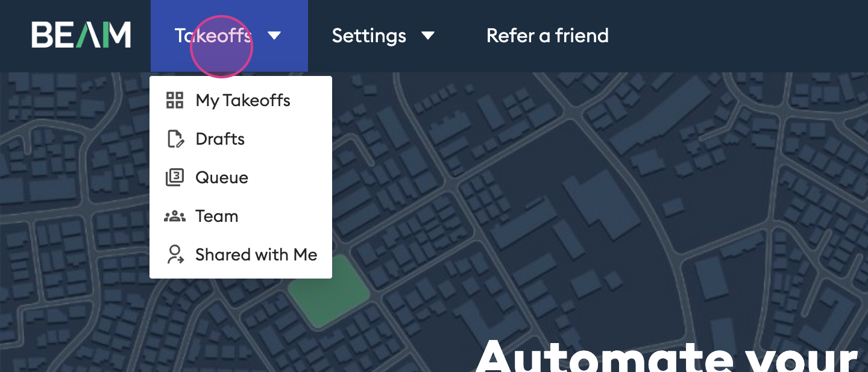Click the BEAM logo

(81, 35)
